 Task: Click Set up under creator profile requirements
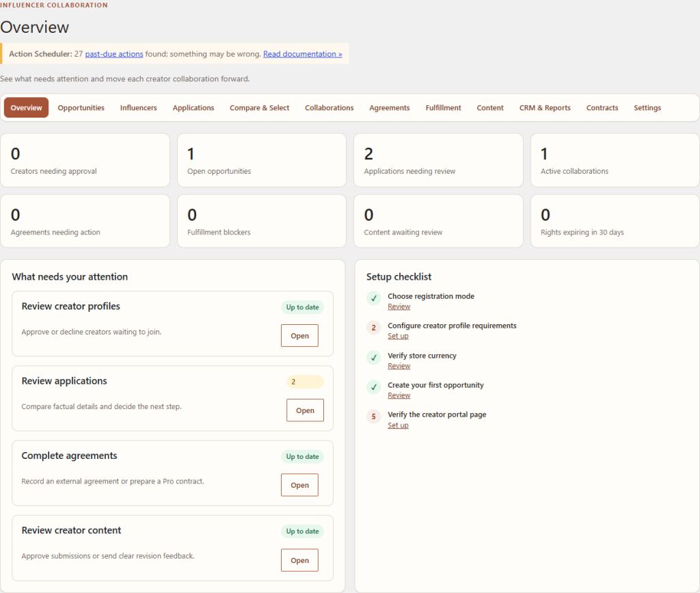(x=398, y=337)
